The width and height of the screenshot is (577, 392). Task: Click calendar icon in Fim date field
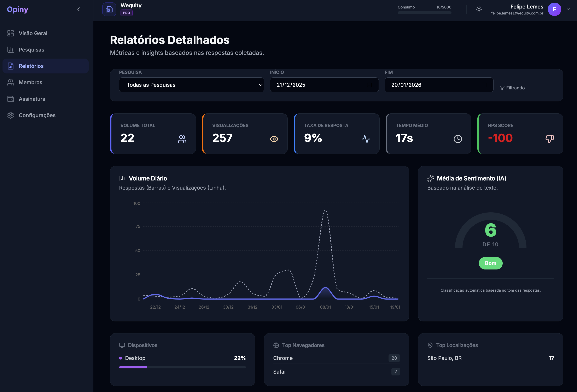click(x=484, y=85)
